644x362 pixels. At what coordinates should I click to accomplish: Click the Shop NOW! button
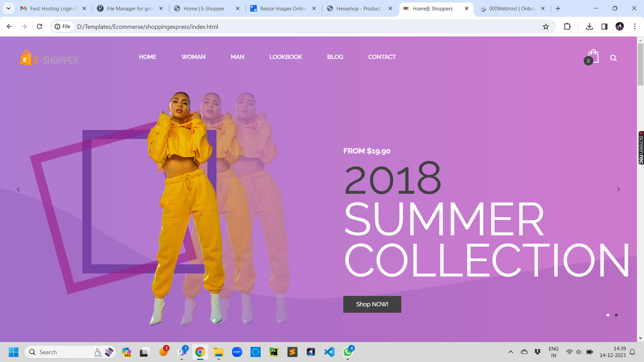[372, 304]
